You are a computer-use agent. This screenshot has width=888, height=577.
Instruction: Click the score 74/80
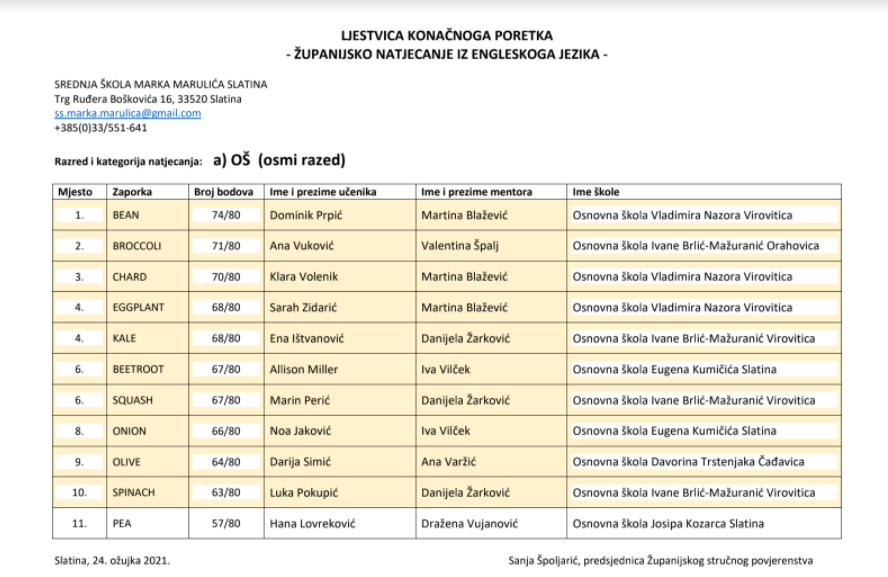226,215
